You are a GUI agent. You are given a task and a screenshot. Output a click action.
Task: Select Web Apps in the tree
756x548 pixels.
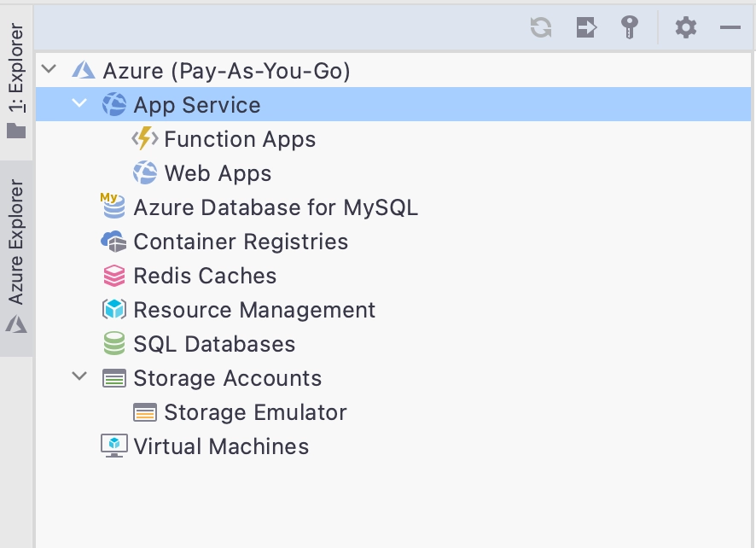click(x=218, y=173)
